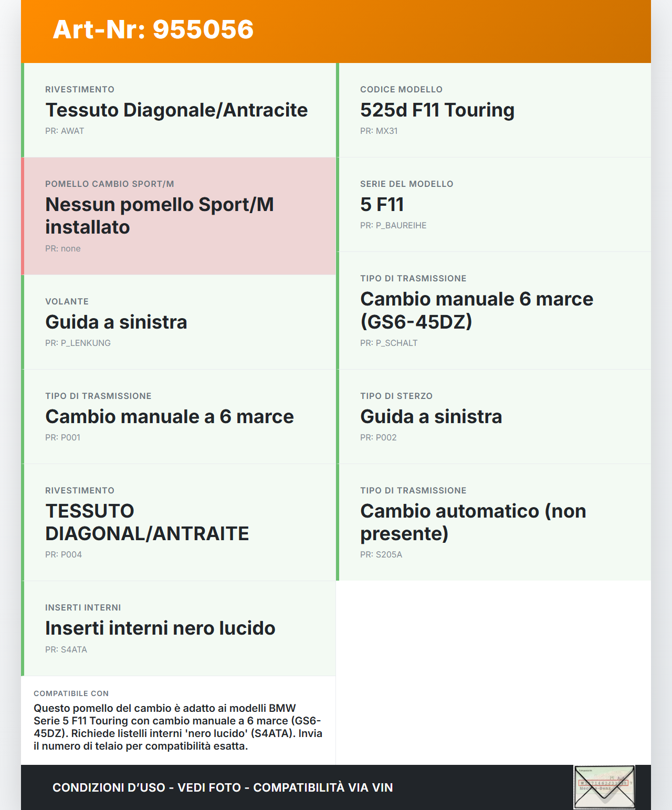Select the Cambio automatico (non presente) card
This screenshot has height=810, width=672.
pos(493,522)
